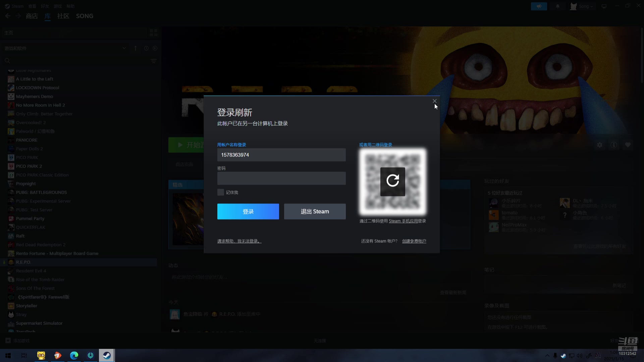Click the recent activity clock icon
The width and height of the screenshot is (644, 362).
click(x=146, y=48)
